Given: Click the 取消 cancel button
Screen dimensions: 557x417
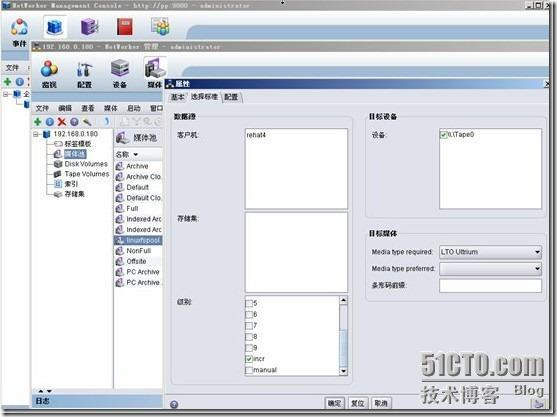Looking at the screenshot, I should (x=381, y=403).
